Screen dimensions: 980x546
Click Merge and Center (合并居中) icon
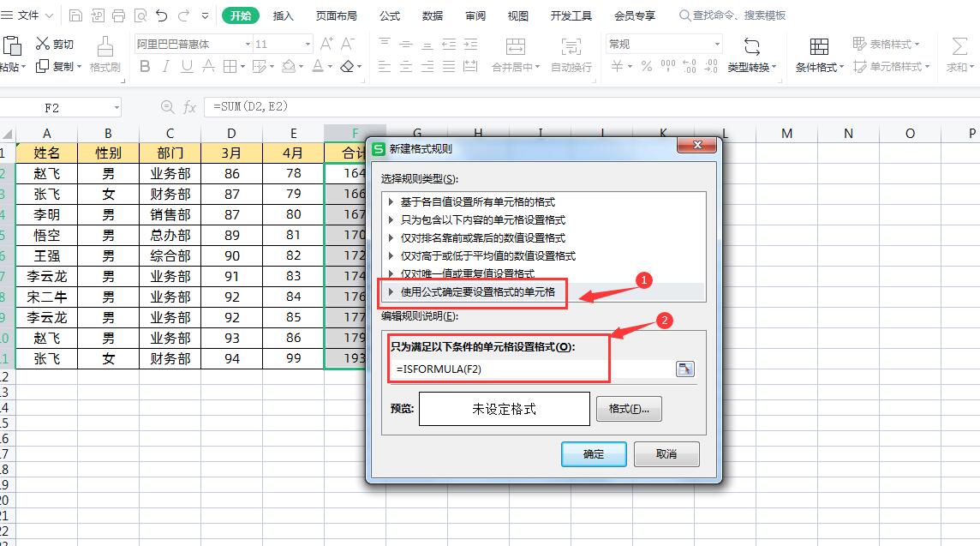pyautogui.click(x=515, y=46)
